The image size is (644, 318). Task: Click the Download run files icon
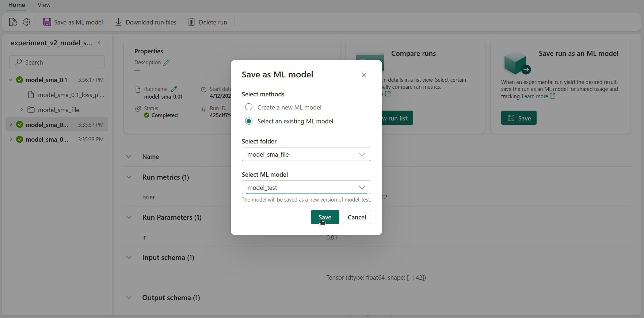pyautogui.click(x=118, y=22)
